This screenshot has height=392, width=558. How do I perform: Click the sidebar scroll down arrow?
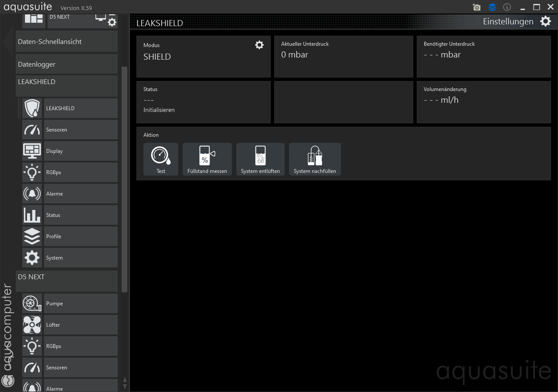125,386
